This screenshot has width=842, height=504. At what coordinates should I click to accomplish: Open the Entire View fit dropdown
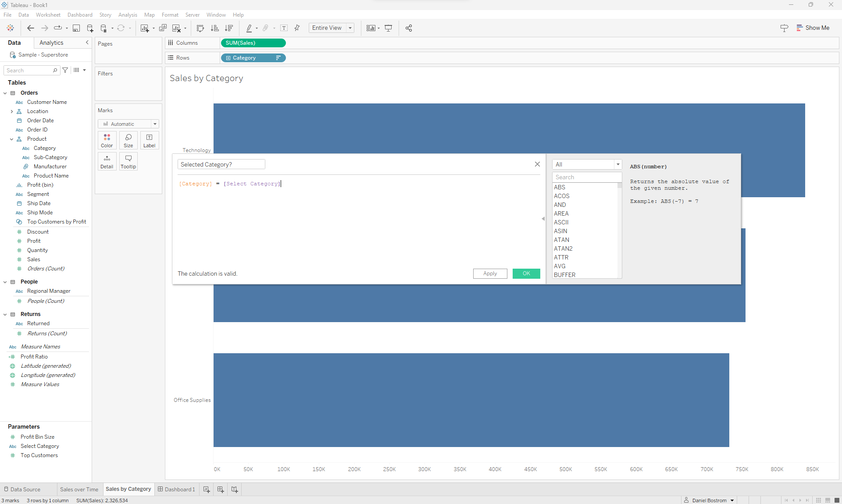click(x=350, y=28)
